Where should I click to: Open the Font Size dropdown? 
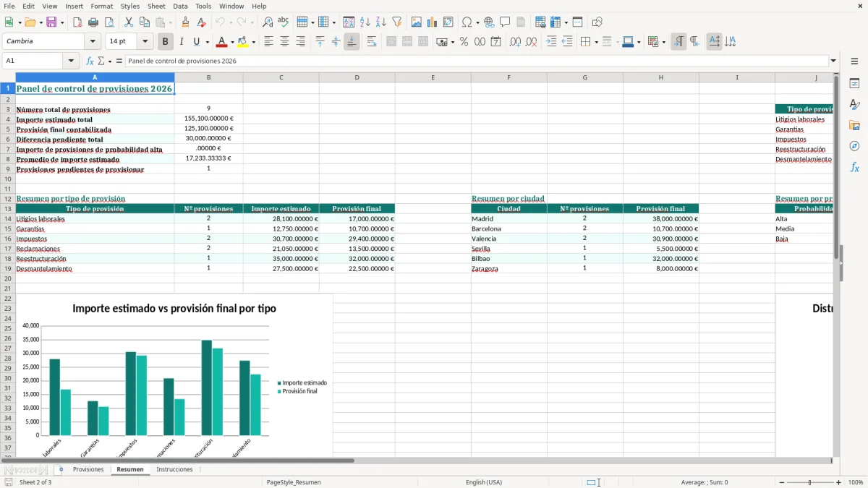[145, 41]
